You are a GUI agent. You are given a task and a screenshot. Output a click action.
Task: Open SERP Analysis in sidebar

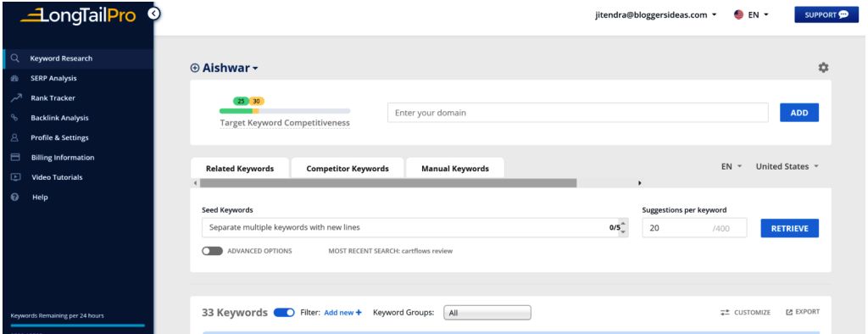click(53, 78)
